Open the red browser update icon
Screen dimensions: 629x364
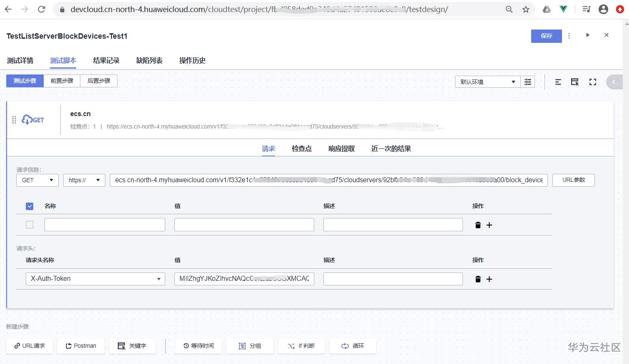tap(620, 9)
